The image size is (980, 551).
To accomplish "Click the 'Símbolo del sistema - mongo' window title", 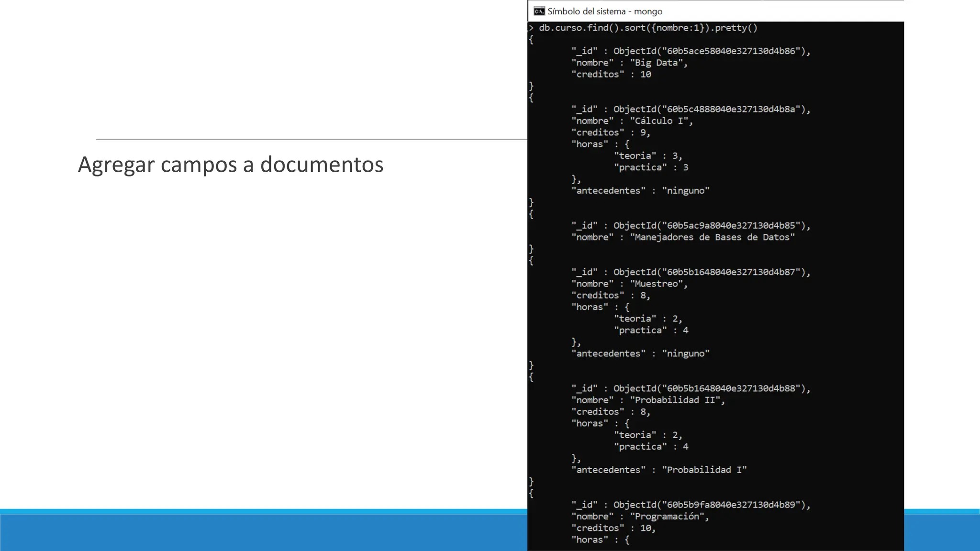I will pyautogui.click(x=605, y=11).
